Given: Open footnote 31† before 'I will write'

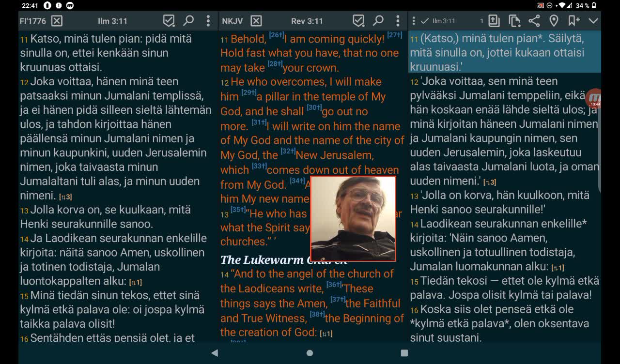Looking at the screenshot, I should pos(259,122).
